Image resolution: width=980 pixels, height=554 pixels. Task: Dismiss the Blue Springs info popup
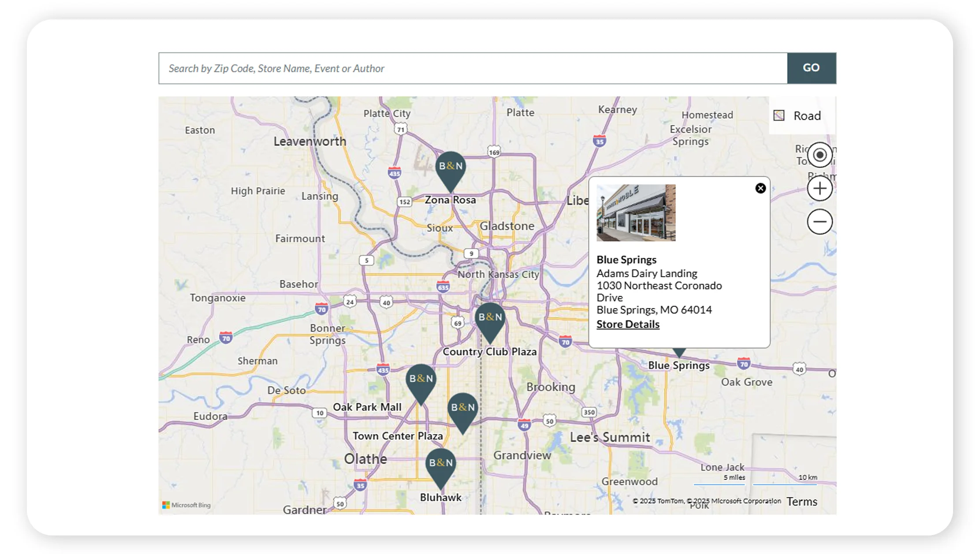point(761,188)
